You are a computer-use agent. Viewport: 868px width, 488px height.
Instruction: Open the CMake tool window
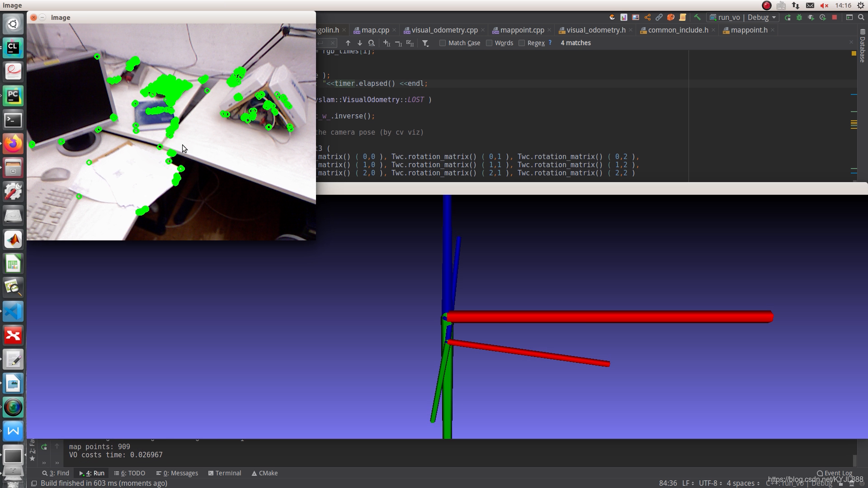264,473
